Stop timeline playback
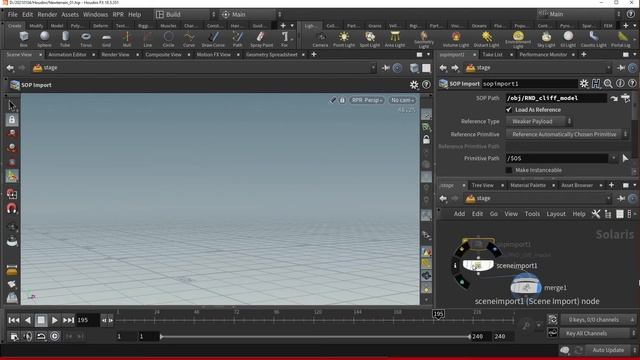This screenshot has height=360, width=640. coord(41,320)
